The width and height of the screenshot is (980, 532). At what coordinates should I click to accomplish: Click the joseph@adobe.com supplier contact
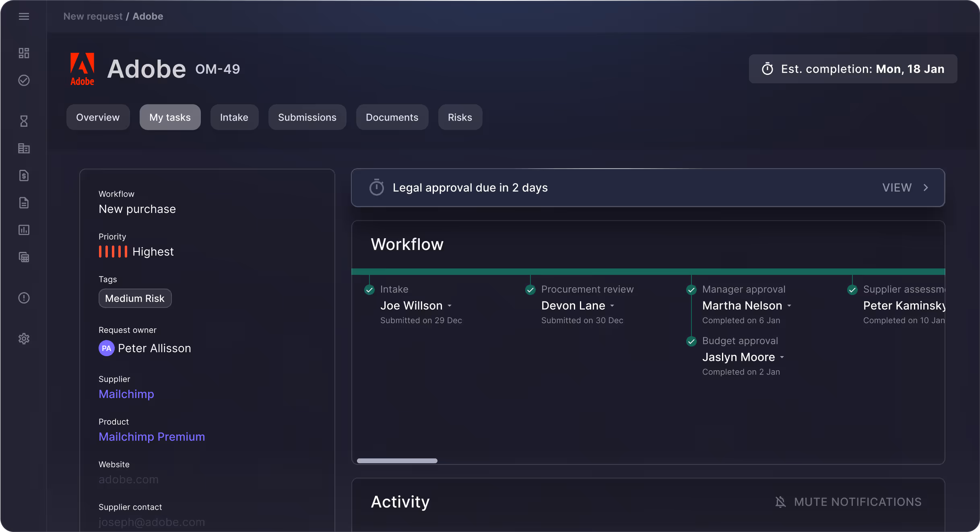pyautogui.click(x=152, y=522)
